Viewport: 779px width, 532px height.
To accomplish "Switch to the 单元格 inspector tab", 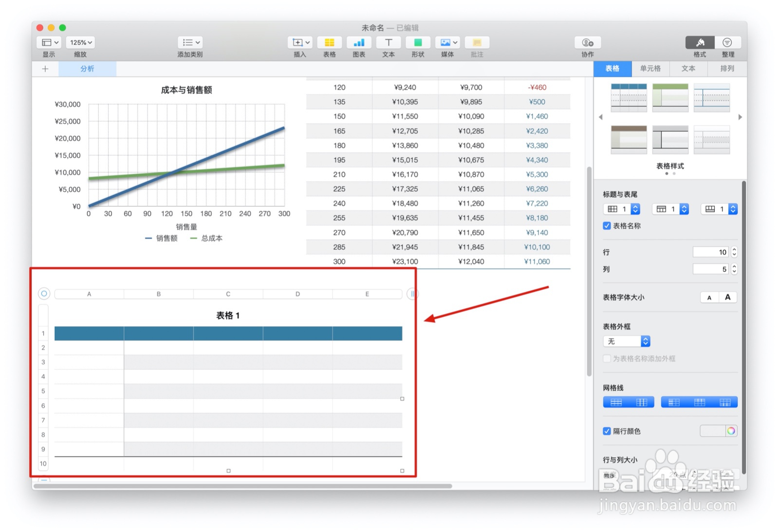I will point(650,69).
